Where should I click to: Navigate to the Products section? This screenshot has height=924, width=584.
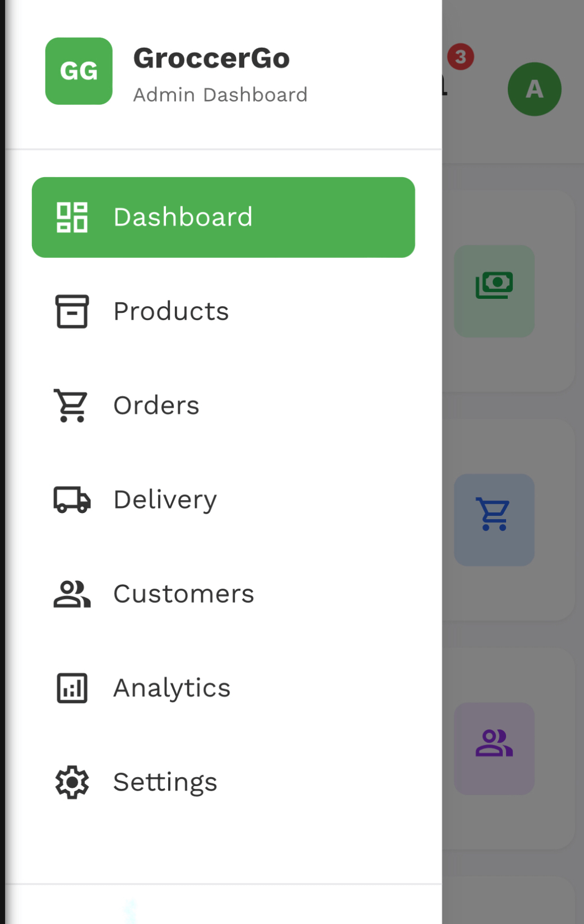(x=171, y=312)
